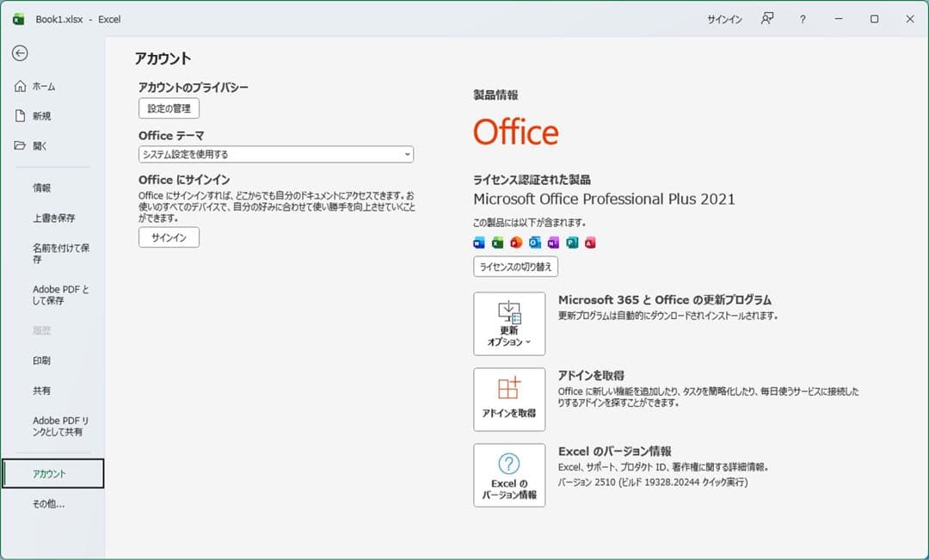Image resolution: width=929 pixels, height=560 pixels.
Task: Click the back arrow to return to workbook
Action: point(19,53)
